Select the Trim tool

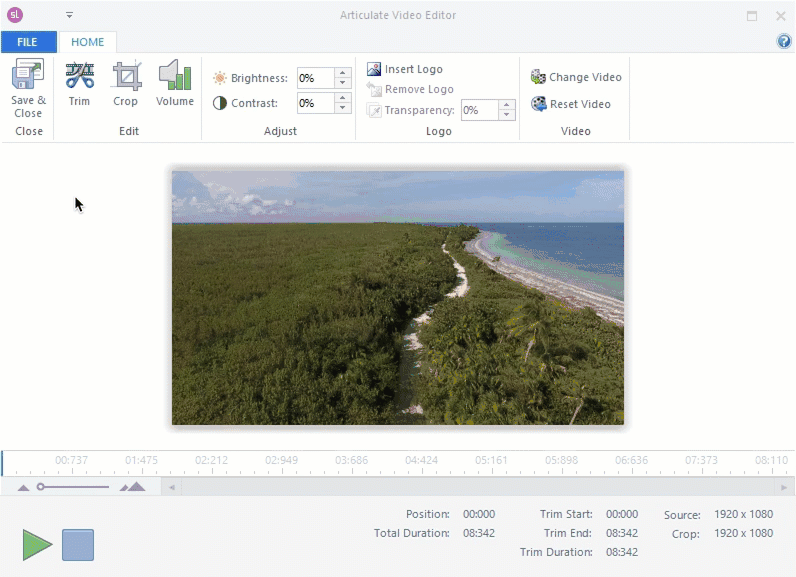point(79,76)
